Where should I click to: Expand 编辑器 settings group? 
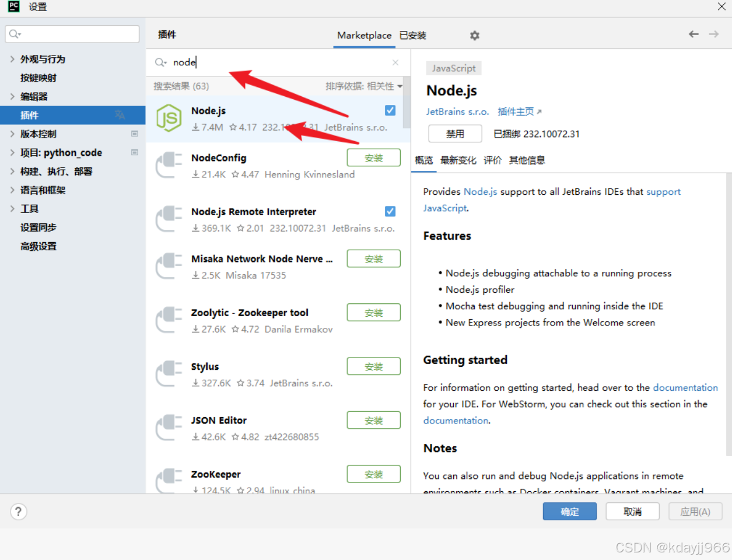click(12, 96)
